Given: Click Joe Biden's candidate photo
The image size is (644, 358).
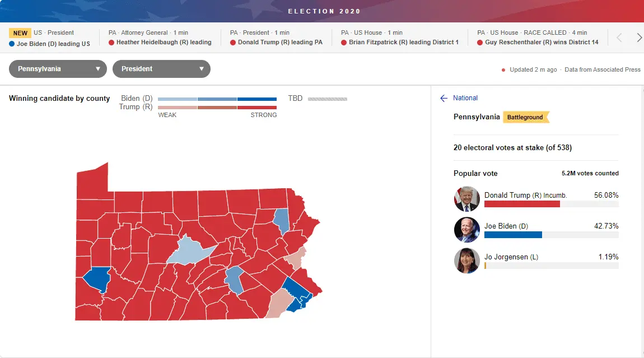Looking at the screenshot, I should pos(467,230).
